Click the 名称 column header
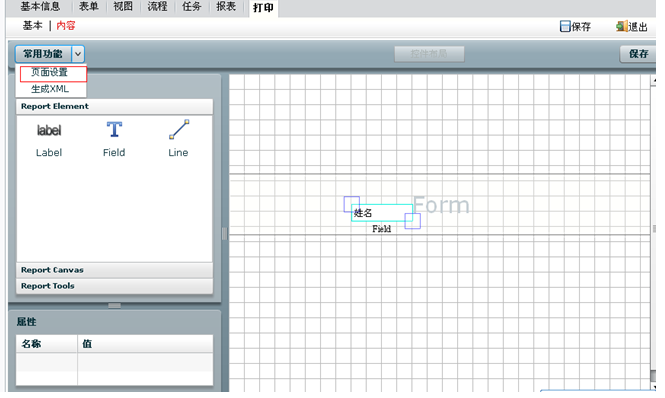This screenshot has height=398, width=665. coord(47,344)
